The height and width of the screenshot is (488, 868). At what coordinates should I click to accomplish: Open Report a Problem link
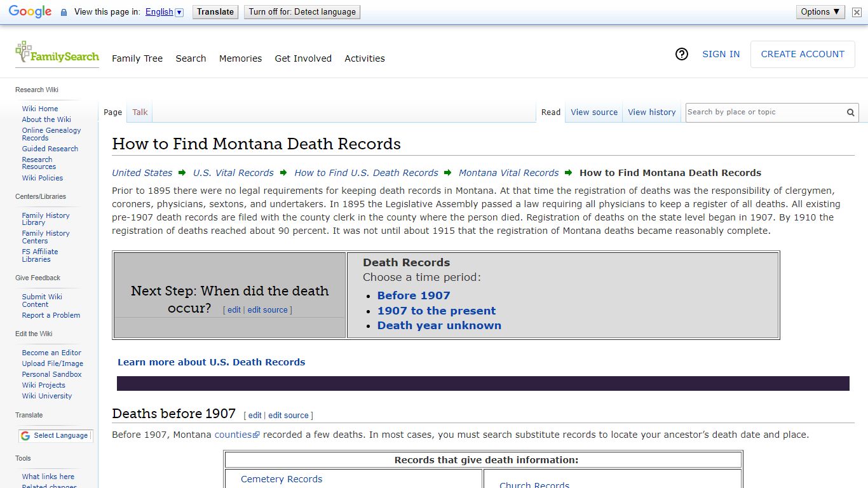[x=51, y=315]
